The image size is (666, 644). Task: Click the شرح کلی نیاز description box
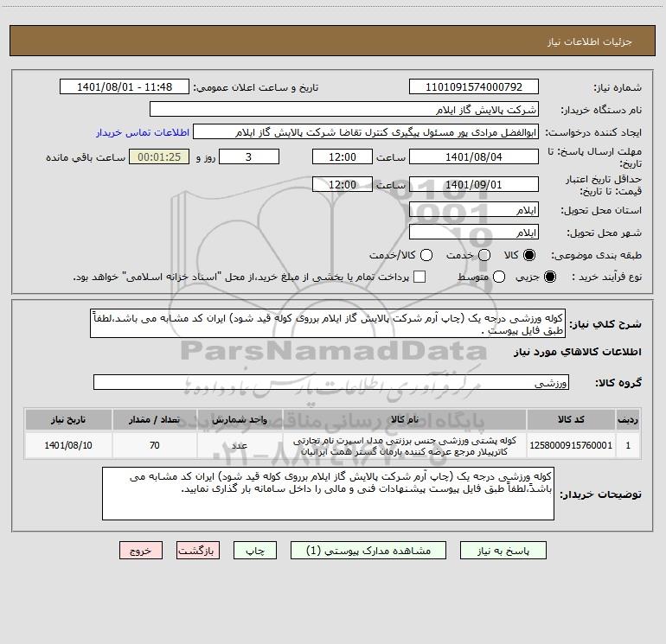point(328,323)
